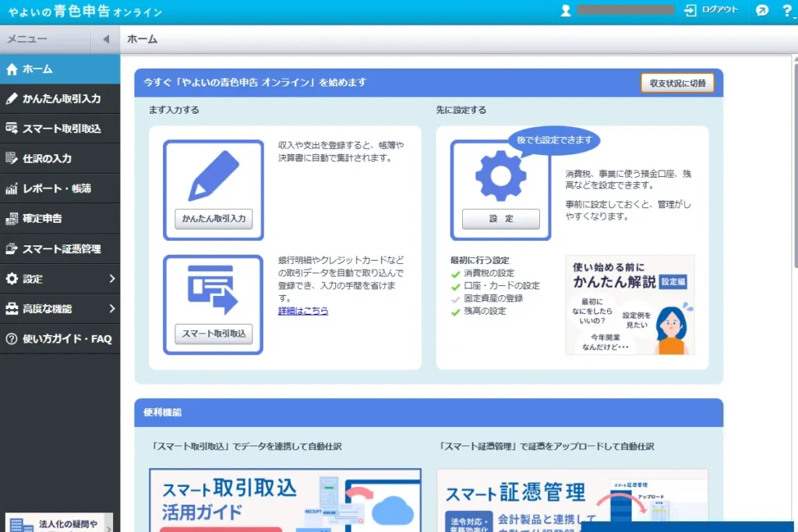Click the 法人化の疑問や banner in sidebar
The width and height of the screenshot is (798, 532).
pos(59,523)
